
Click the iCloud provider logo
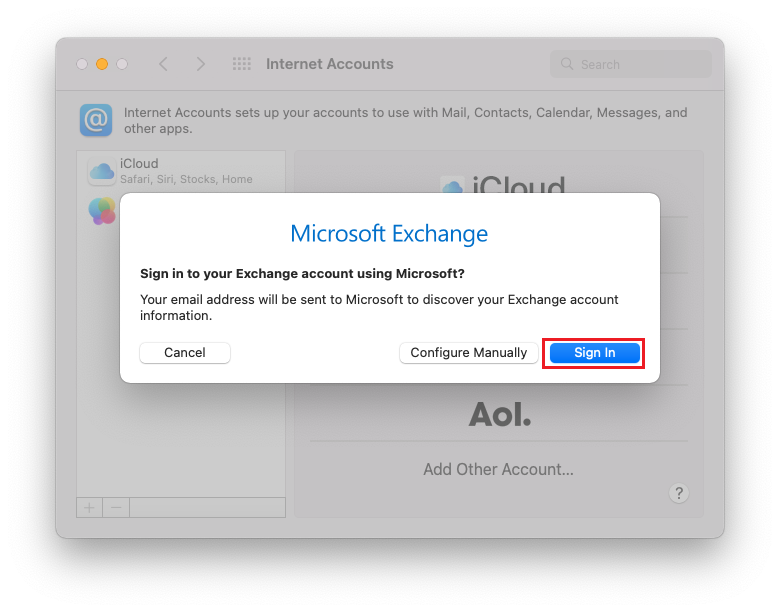pos(503,185)
